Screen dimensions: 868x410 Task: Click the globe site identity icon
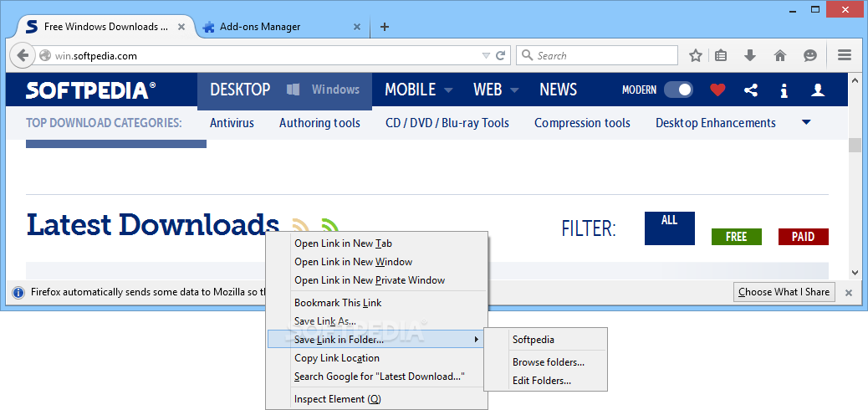click(45, 56)
